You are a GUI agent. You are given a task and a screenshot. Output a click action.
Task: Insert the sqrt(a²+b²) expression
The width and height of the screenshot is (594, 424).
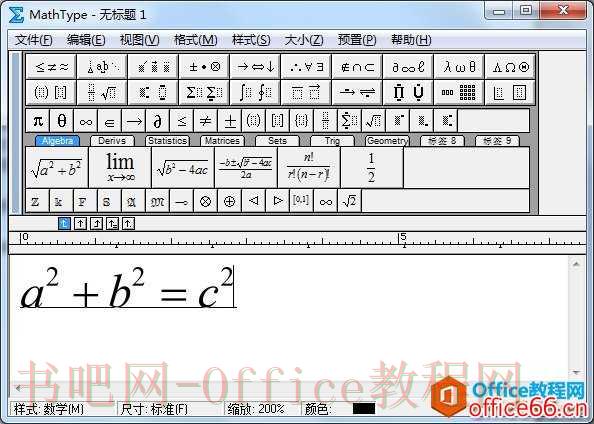click(57, 167)
